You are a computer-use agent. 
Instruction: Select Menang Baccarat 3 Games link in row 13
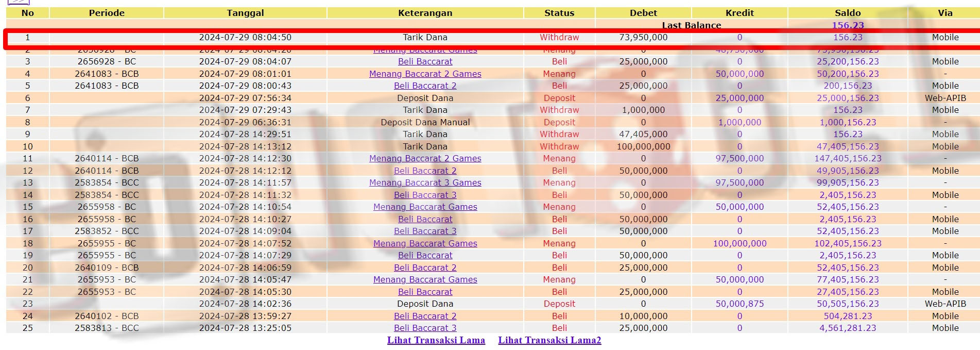pyautogui.click(x=425, y=182)
